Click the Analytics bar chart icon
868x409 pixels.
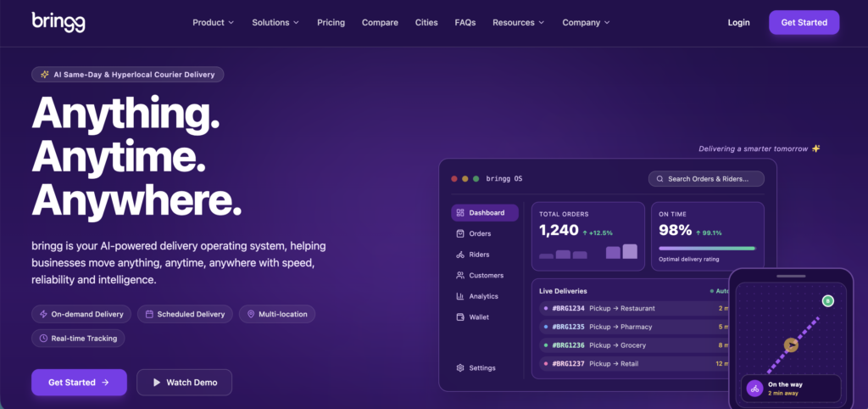(x=460, y=296)
